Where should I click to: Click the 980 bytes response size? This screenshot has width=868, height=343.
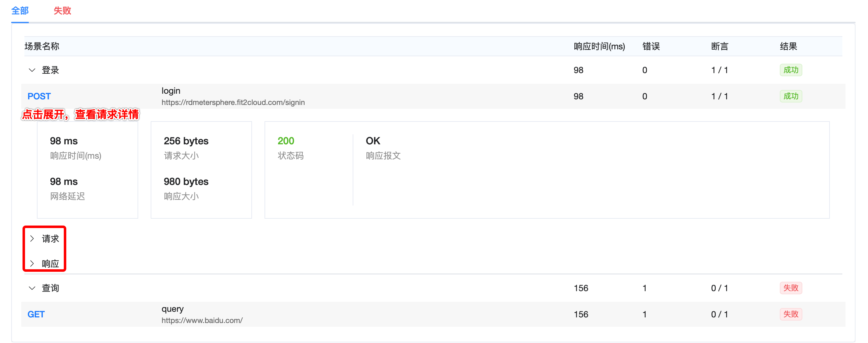tap(186, 181)
